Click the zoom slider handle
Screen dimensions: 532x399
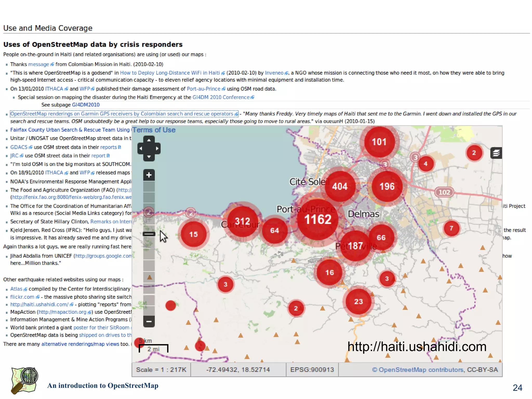pos(149,234)
